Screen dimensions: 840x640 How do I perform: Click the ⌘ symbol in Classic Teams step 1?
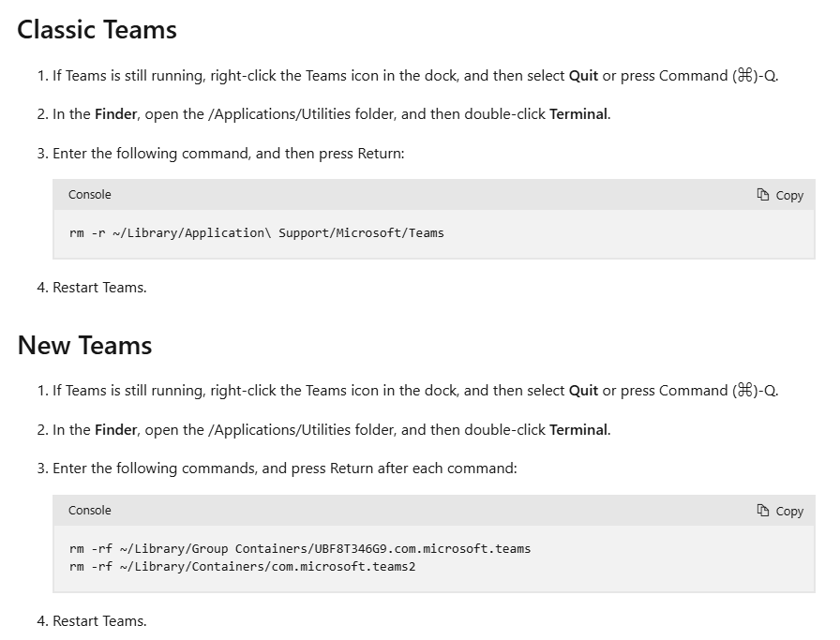click(x=744, y=76)
